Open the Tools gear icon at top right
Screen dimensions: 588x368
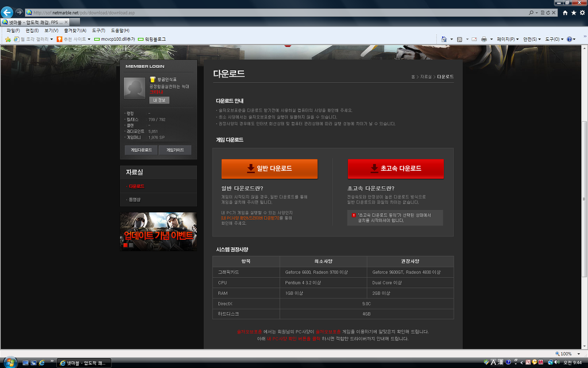[582, 13]
